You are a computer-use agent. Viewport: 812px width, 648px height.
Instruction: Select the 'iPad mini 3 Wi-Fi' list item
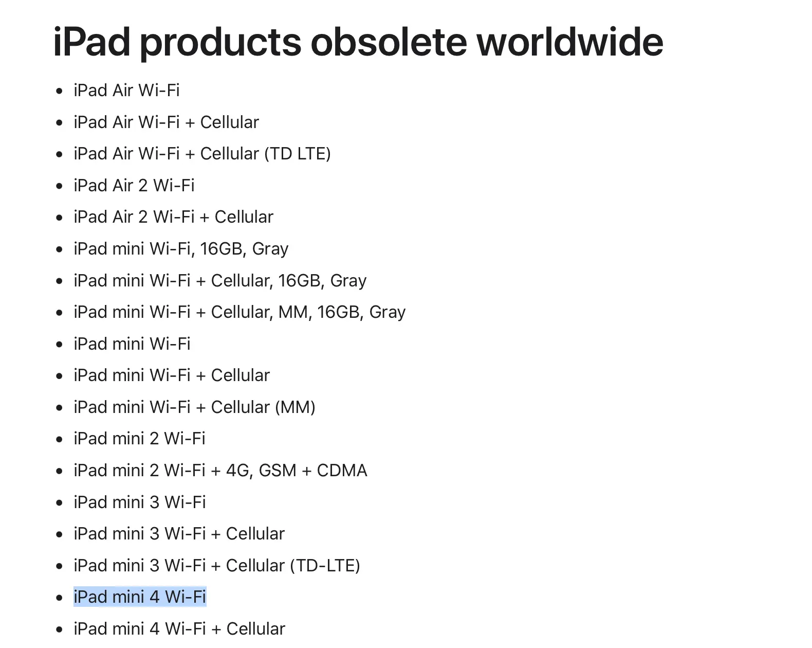pos(139,502)
